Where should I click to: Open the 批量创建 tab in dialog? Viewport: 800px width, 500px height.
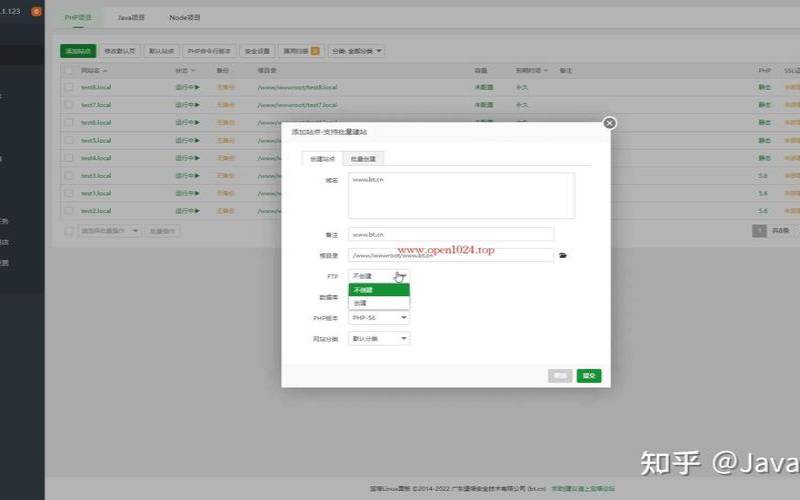click(362, 158)
